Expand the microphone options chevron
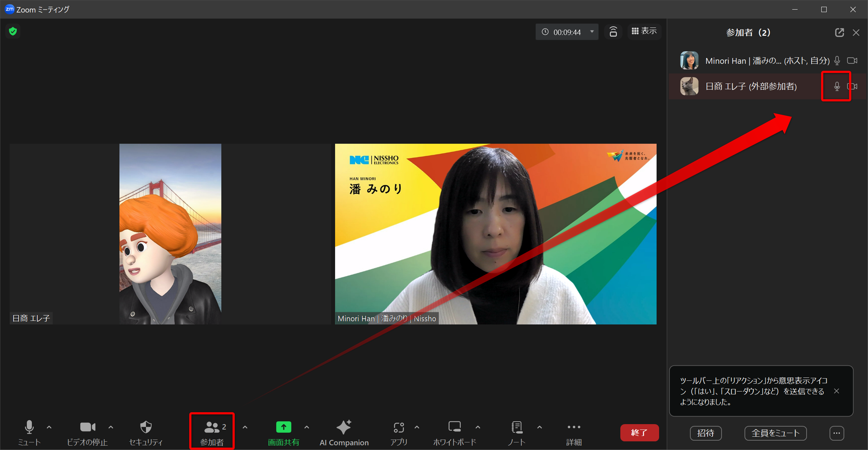This screenshot has height=450, width=868. (x=49, y=427)
